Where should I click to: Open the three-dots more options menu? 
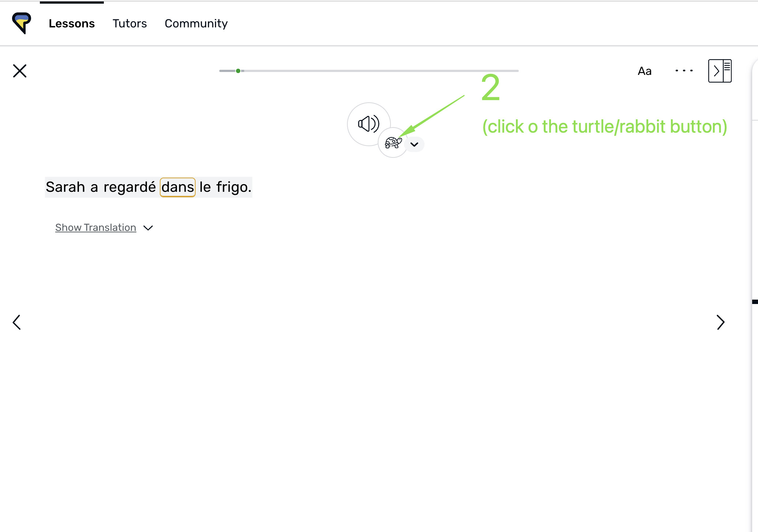pos(684,71)
